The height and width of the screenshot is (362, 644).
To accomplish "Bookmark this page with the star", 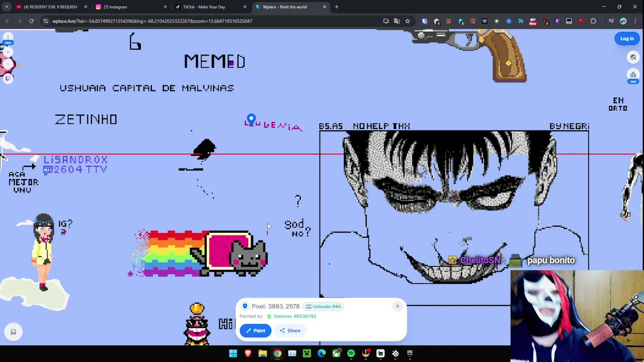I will [408, 21].
